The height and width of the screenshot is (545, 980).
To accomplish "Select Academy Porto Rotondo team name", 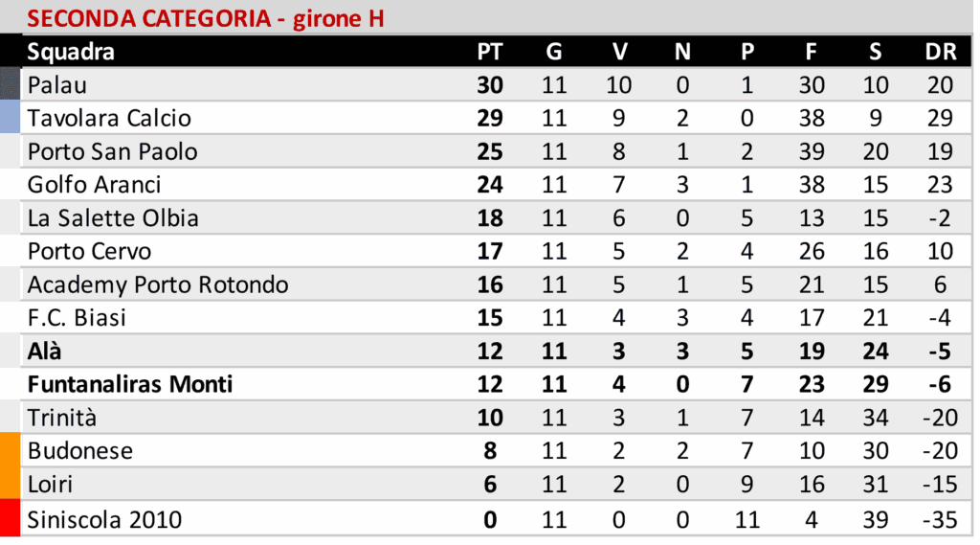I will [158, 284].
